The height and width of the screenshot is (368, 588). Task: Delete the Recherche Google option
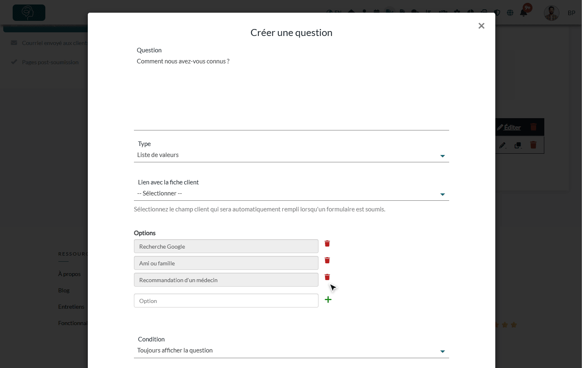pyautogui.click(x=327, y=244)
